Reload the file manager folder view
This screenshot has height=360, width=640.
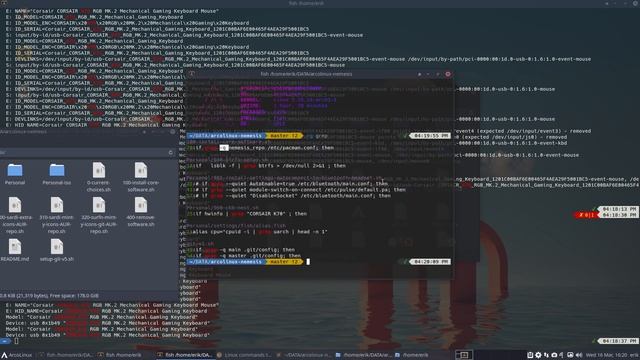tap(171, 153)
